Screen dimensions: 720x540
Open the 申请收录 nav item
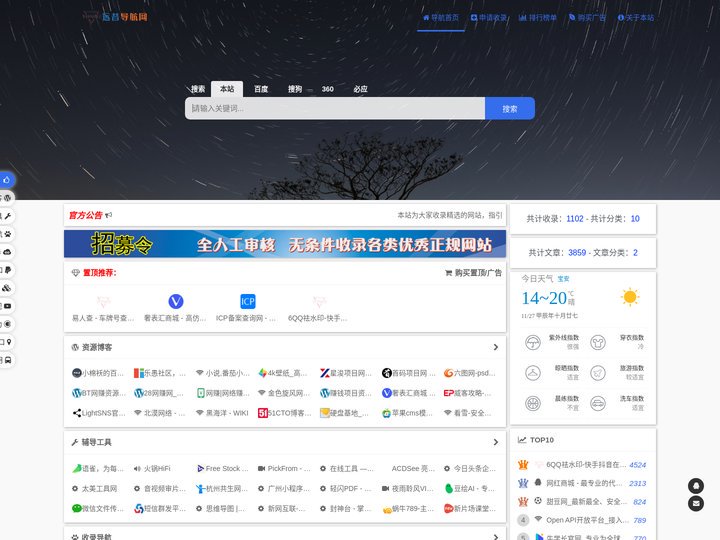coord(489,18)
